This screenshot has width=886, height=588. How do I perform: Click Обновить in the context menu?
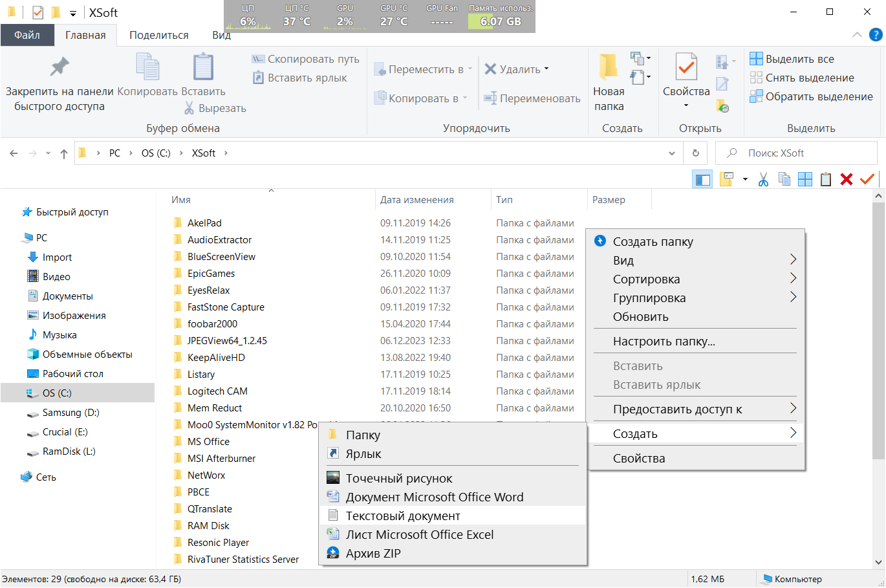tap(695, 316)
